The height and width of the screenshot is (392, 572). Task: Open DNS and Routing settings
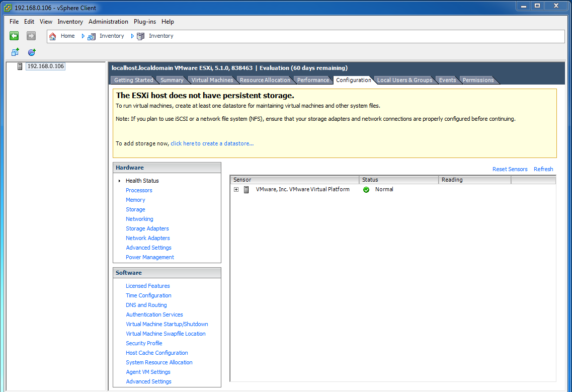click(x=146, y=305)
